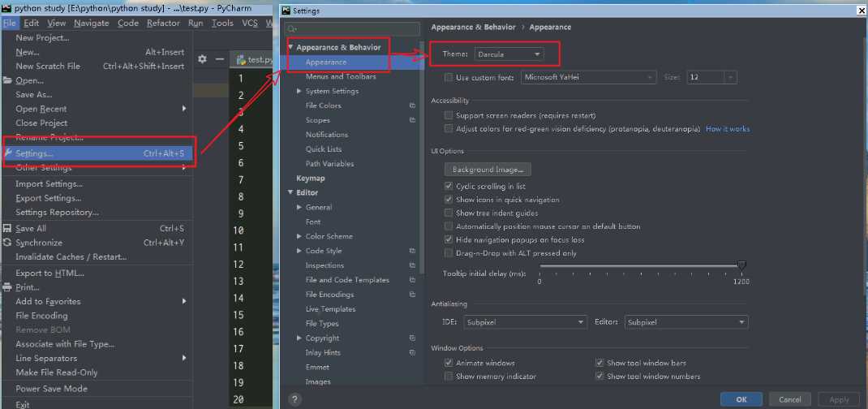Click the Cancel button in Settings
The width and height of the screenshot is (868, 409).
click(x=790, y=399)
